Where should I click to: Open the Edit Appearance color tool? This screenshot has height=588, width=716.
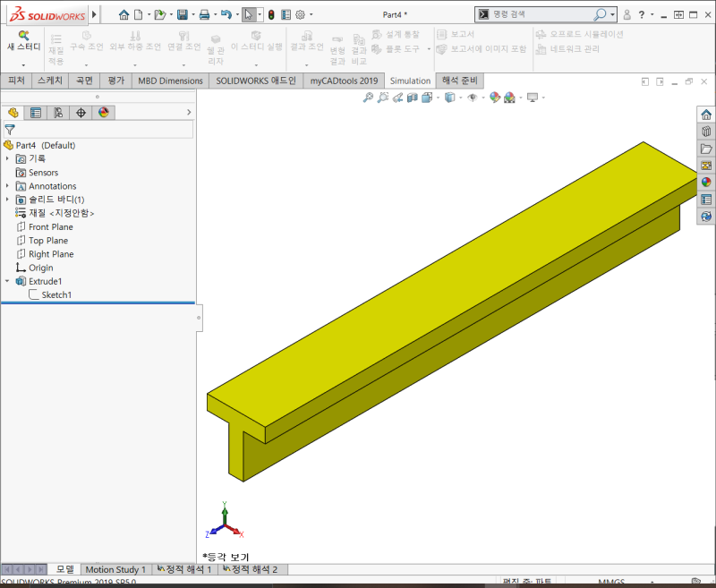[495, 97]
